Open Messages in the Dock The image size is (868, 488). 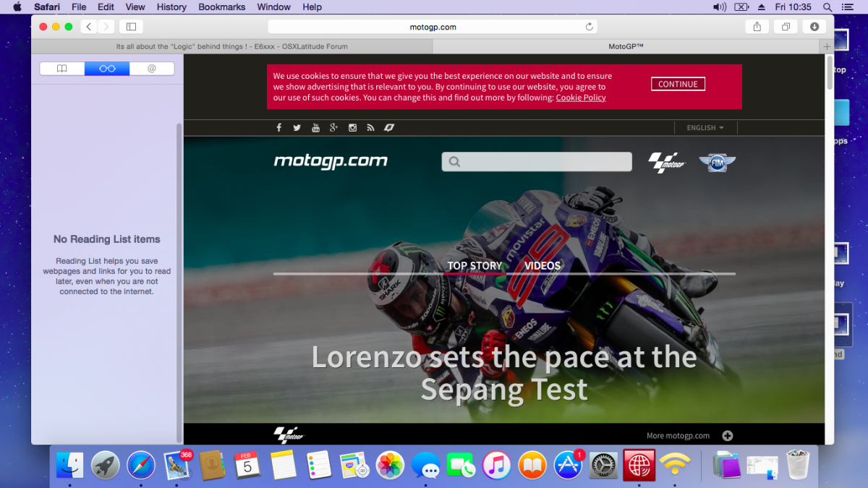coord(426,465)
